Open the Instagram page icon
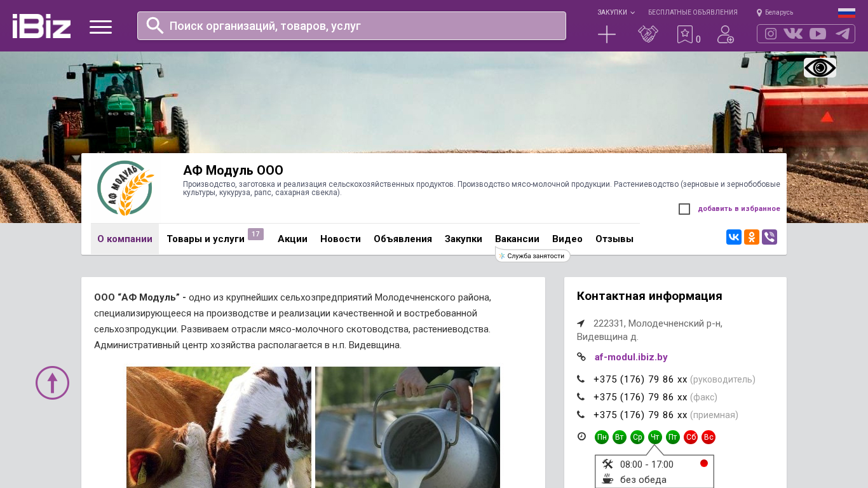This screenshot has width=868, height=488. (x=771, y=34)
